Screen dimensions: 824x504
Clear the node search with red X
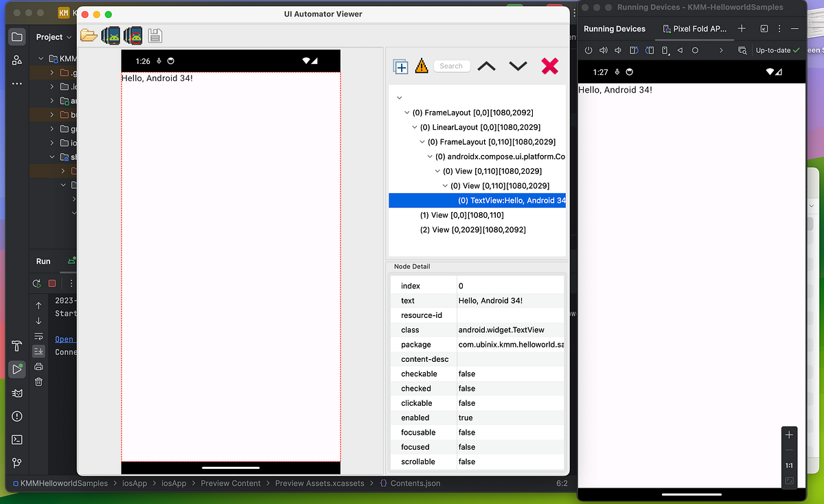coord(549,66)
